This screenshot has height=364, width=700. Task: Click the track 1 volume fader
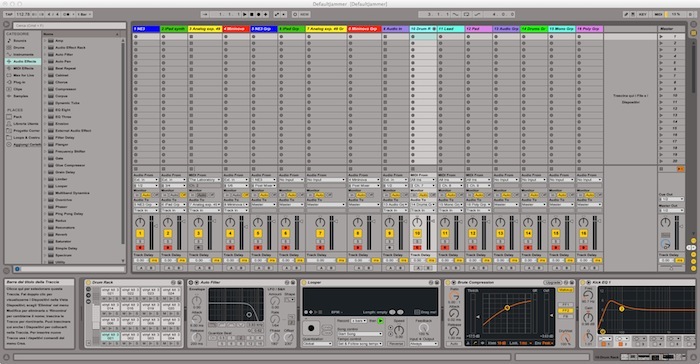click(x=156, y=226)
